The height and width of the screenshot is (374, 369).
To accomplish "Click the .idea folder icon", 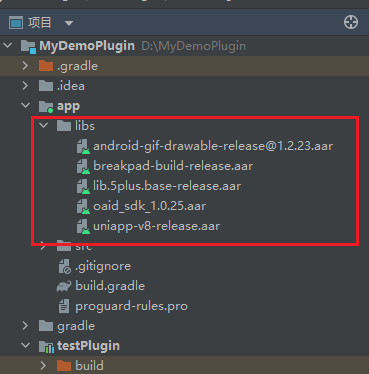I will pyautogui.click(x=46, y=86).
